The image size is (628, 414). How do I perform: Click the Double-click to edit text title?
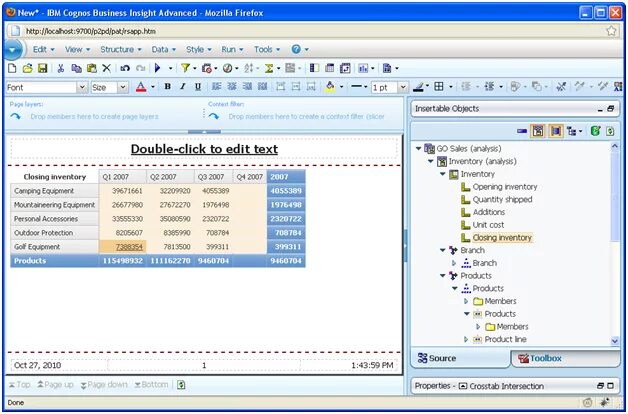[204, 149]
